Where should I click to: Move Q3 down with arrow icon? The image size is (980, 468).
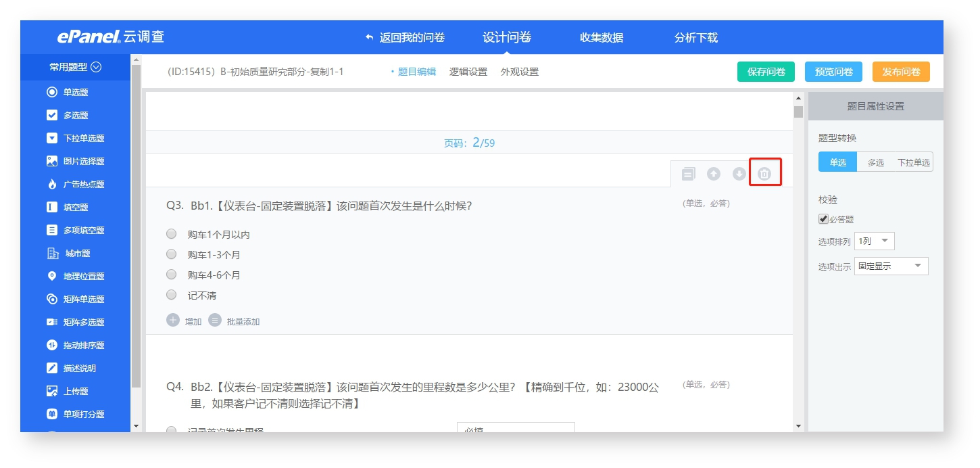[739, 174]
